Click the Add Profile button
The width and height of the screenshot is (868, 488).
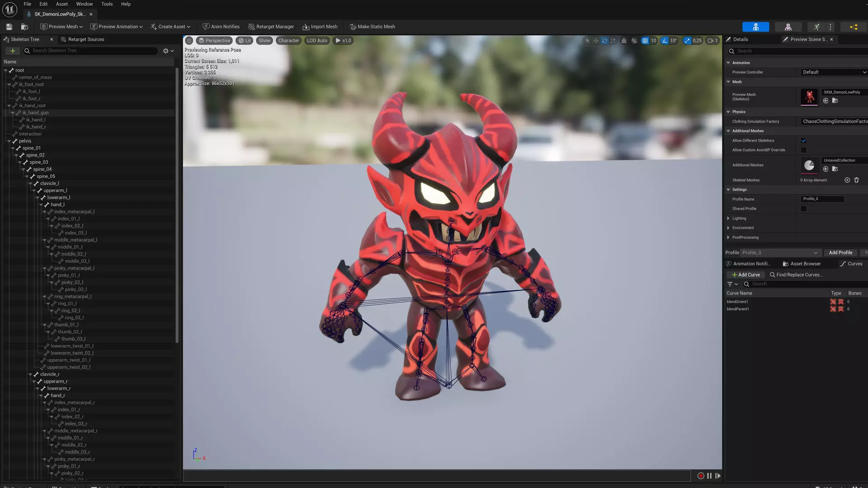coord(840,253)
